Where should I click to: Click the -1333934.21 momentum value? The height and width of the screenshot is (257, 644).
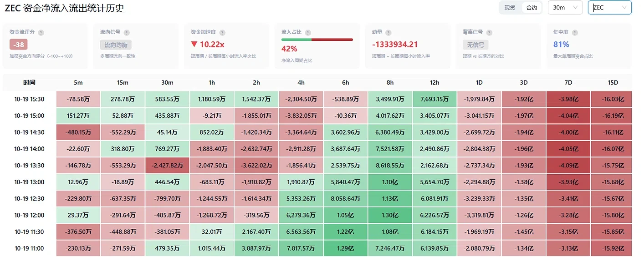[395, 45]
